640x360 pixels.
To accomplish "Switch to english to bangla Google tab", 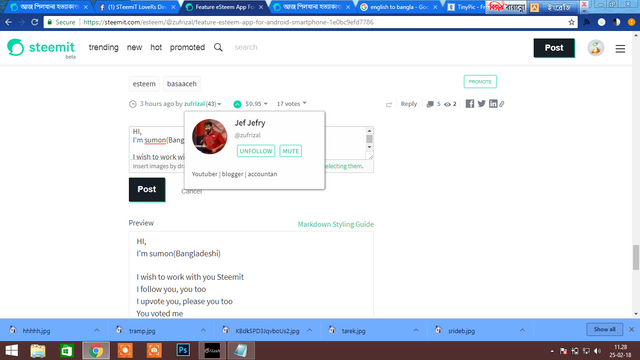I will tap(399, 7).
